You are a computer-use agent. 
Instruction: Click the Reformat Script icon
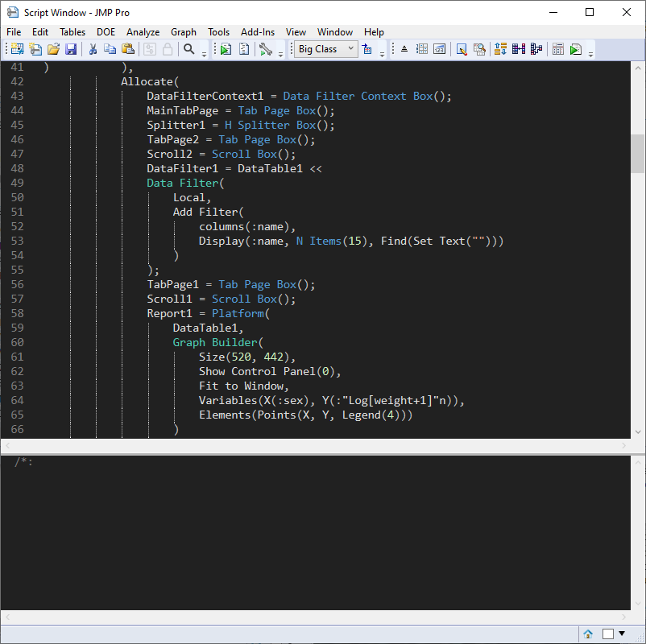244,49
